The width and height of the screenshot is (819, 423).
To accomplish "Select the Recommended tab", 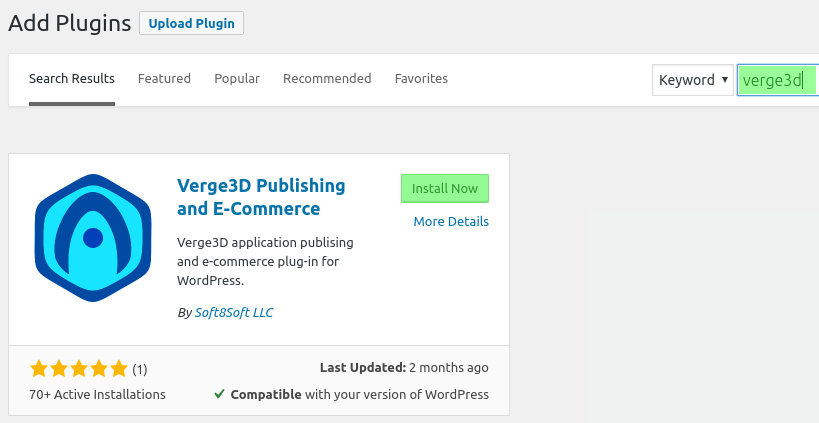I will (327, 79).
